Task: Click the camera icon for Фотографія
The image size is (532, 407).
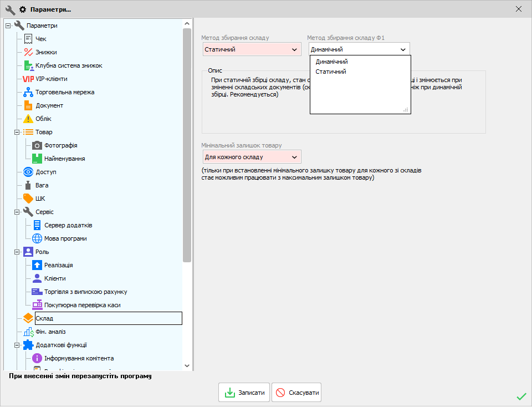Action: tap(37, 145)
